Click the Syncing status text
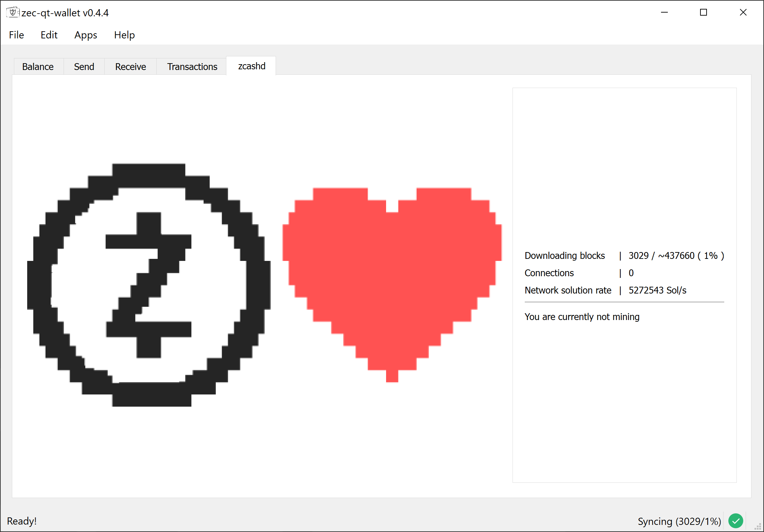This screenshot has height=532, width=764. pos(679,521)
